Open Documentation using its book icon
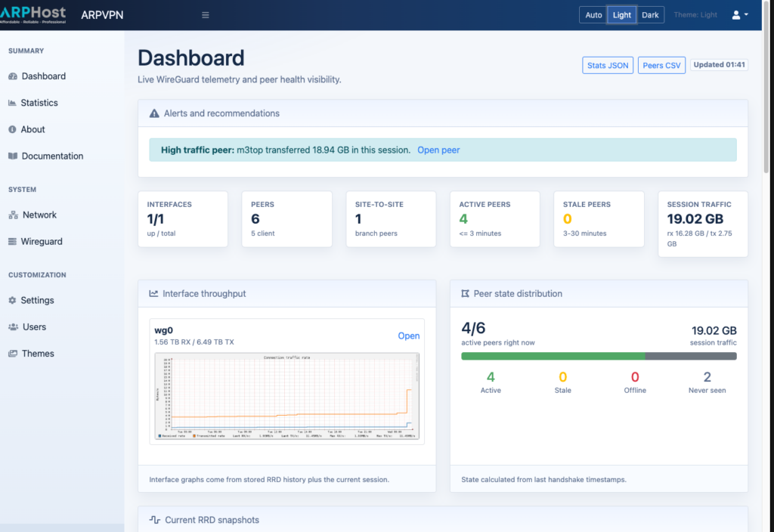The height and width of the screenshot is (532, 774). (x=14, y=156)
